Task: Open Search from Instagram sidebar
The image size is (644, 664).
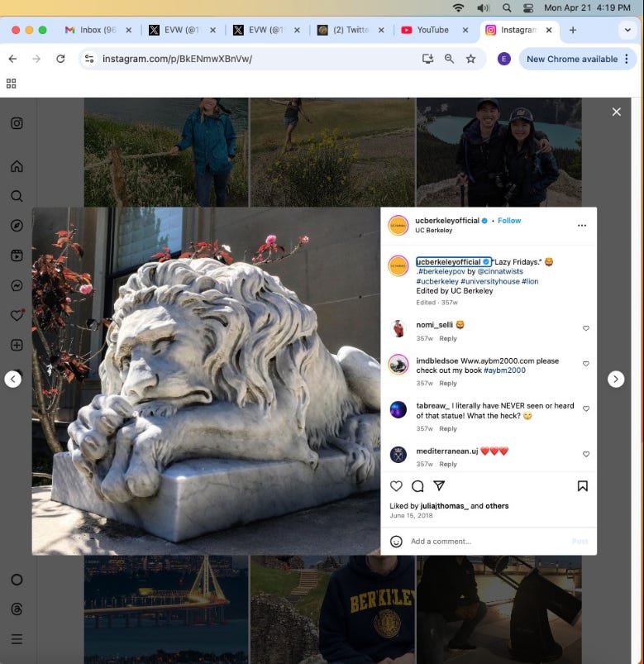Action: click(17, 196)
